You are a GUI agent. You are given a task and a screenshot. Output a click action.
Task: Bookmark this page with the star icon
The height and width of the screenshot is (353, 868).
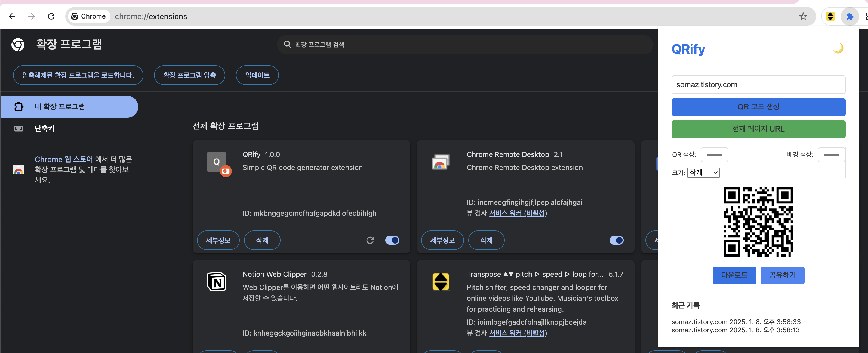tap(803, 16)
